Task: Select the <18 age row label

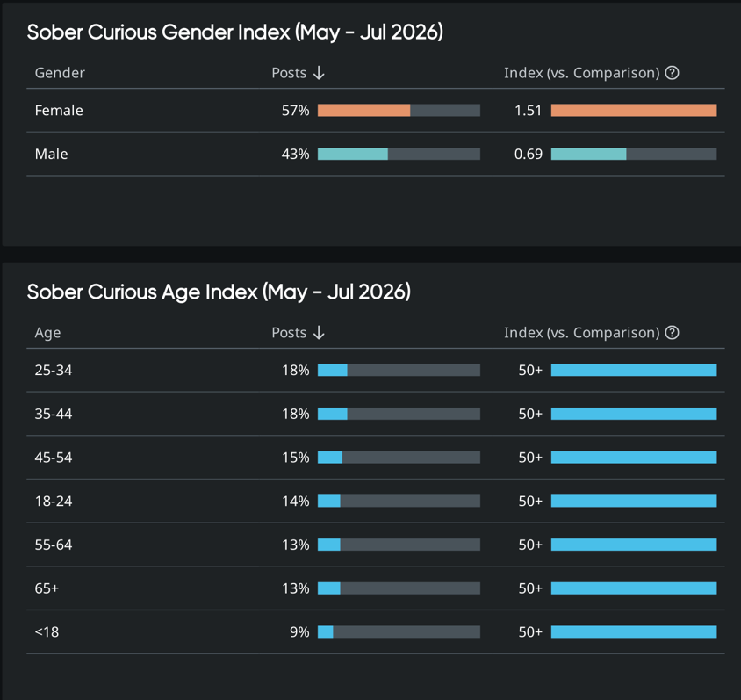Action: [x=47, y=632]
